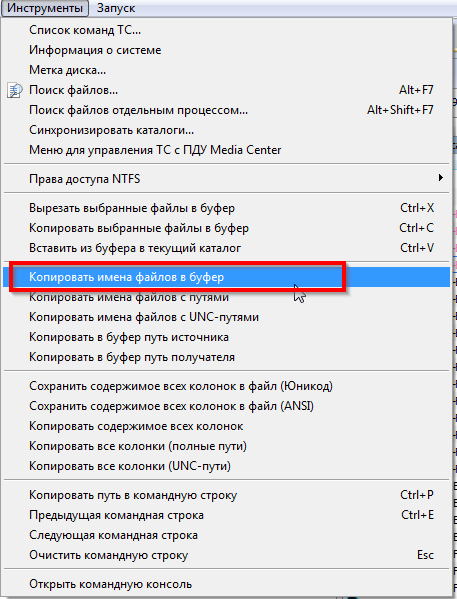This screenshot has width=457, height=599.
Task: Choose Предыдущая командная строка
Action: 226,515
